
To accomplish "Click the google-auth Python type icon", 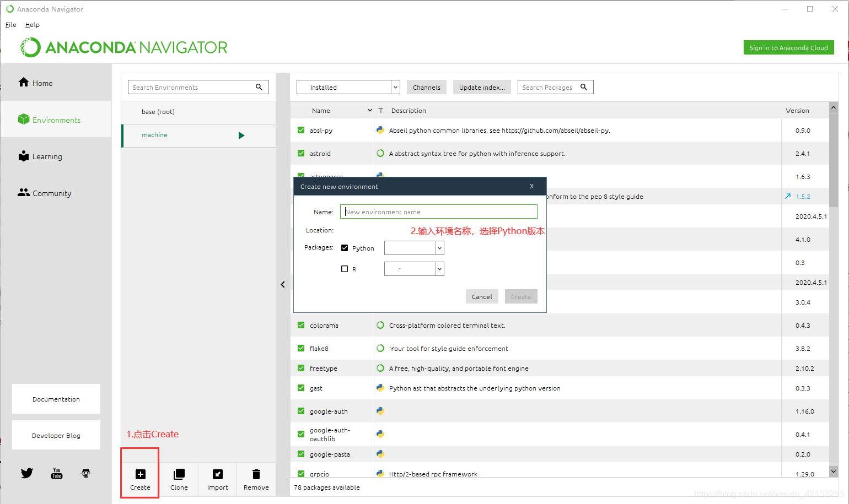I will coord(380,411).
